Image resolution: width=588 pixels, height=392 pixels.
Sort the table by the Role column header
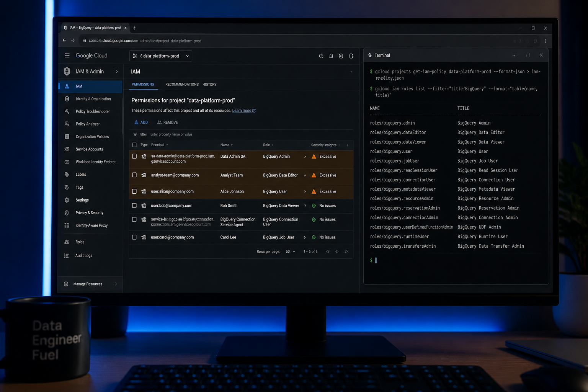[x=268, y=145]
